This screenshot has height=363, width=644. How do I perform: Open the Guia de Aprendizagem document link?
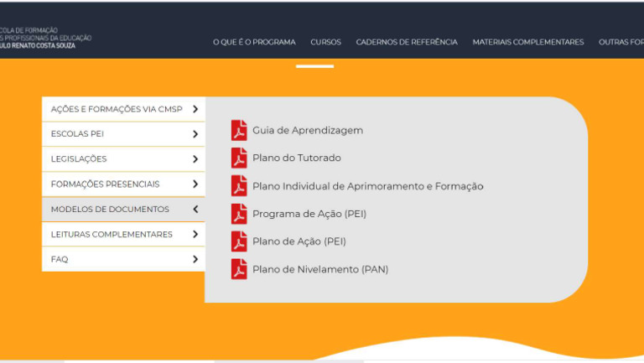coord(308,131)
